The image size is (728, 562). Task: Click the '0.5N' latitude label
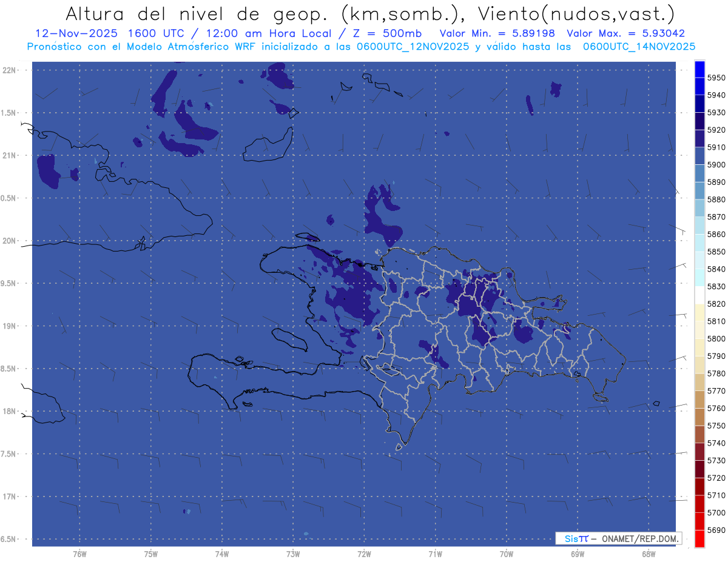tap(9, 198)
